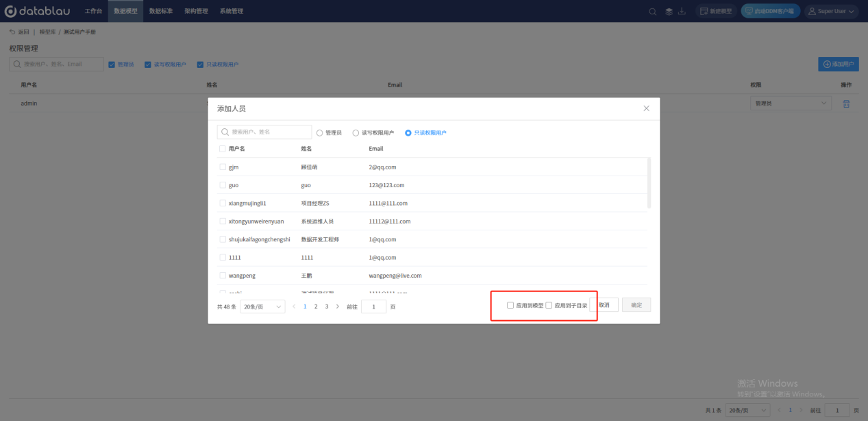Switch to the 数据模型 menu tab
The height and width of the screenshot is (421, 868).
[125, 11]
